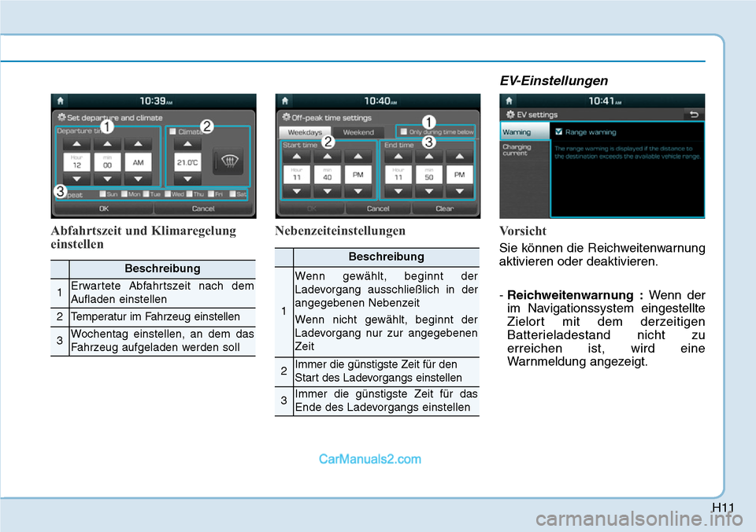The image size is (756, 532).
Task: Tap the 10:39 clock on departure screen
Action: click(156, 101)
